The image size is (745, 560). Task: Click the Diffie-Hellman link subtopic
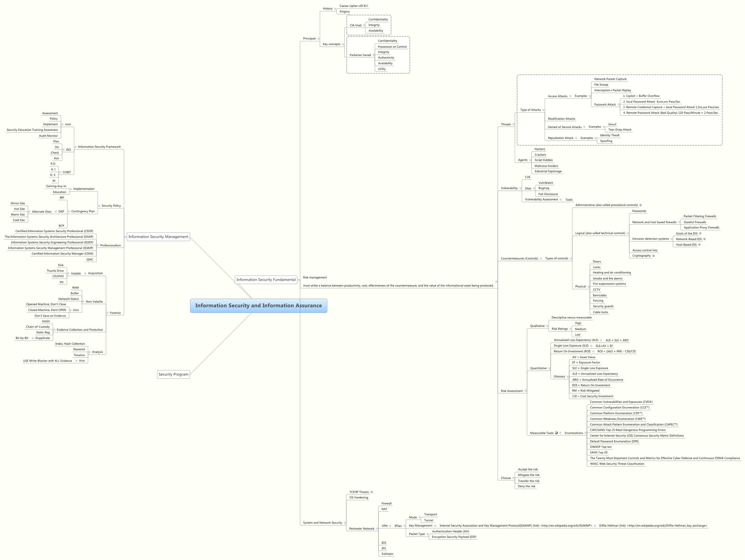(653, 526)
